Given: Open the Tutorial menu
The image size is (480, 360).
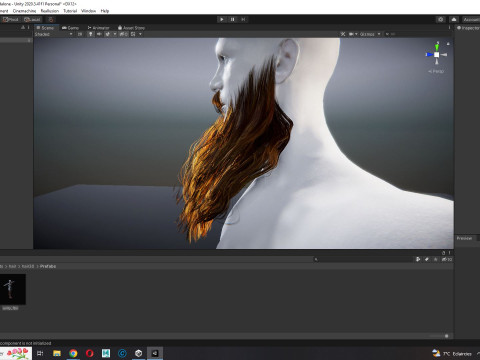Looking at the screenshot, I should pos(70,11).
